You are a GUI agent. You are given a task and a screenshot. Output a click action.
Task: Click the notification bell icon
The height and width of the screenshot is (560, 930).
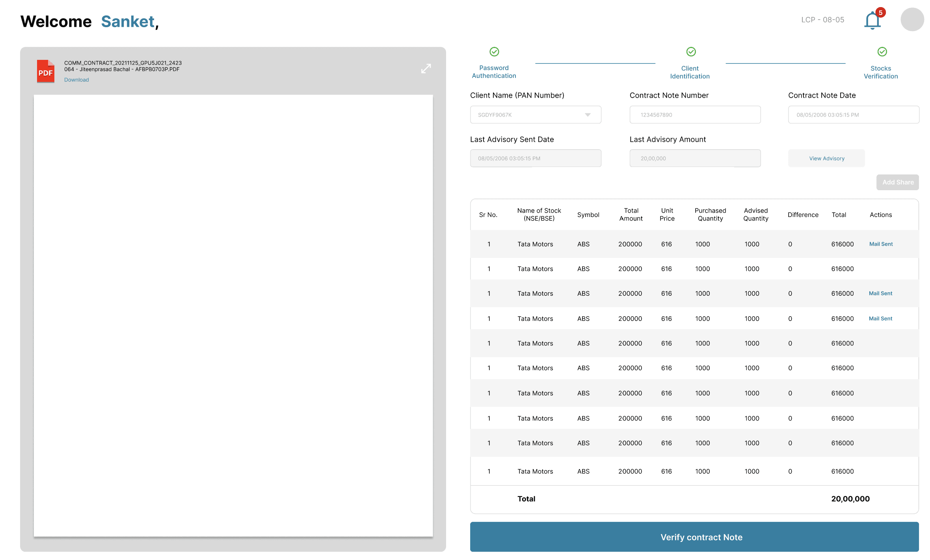point(872,21)
